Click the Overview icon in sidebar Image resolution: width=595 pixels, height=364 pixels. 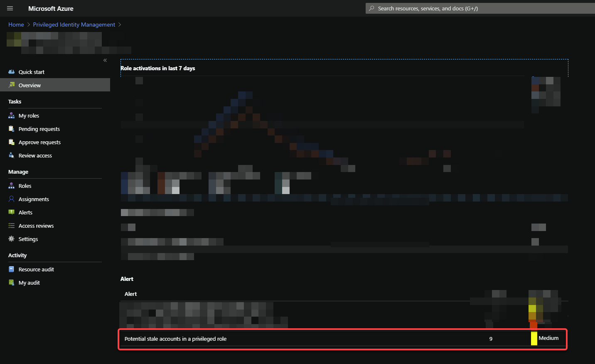pyautogui.click(x=11, y=85)
